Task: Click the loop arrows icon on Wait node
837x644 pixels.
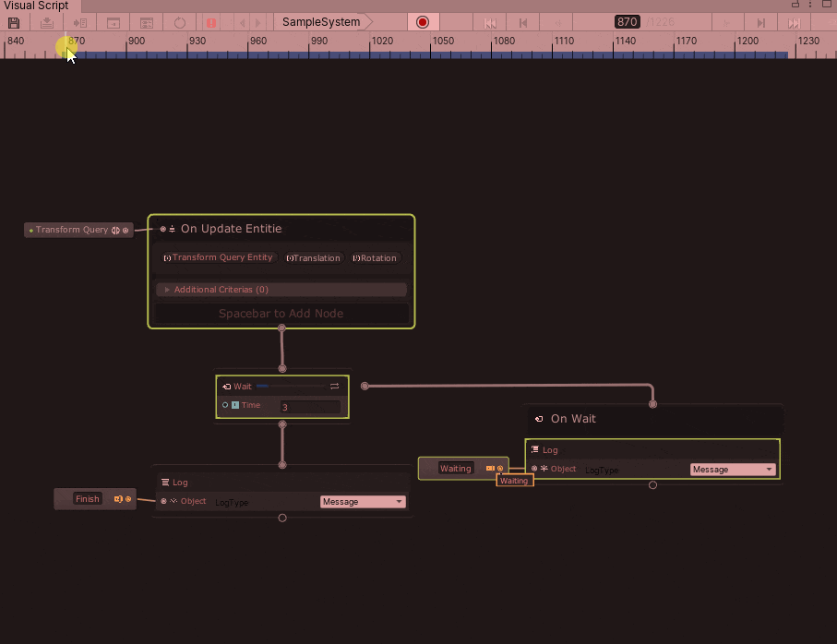Action: 335,386
